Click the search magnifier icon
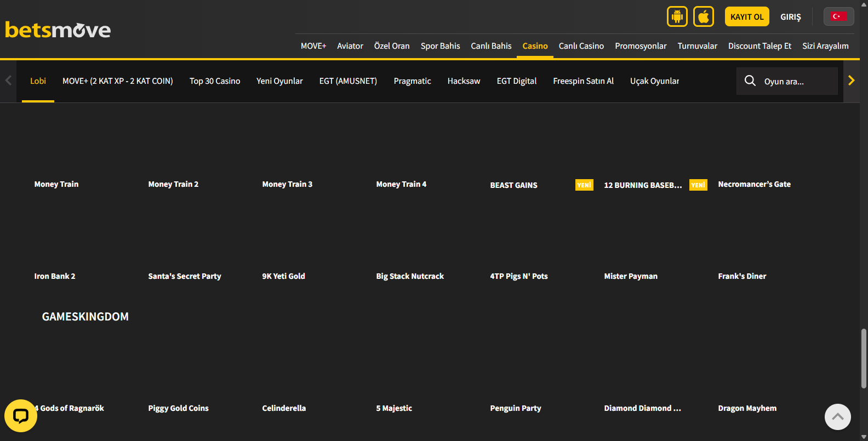This screenshot has height=441, width=868. coord(750,81)
